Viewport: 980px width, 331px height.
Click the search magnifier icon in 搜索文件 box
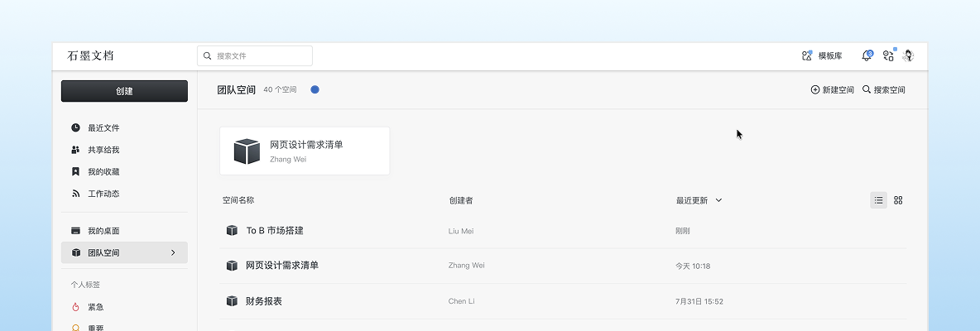pyautogui.click(x=208, y=55)
